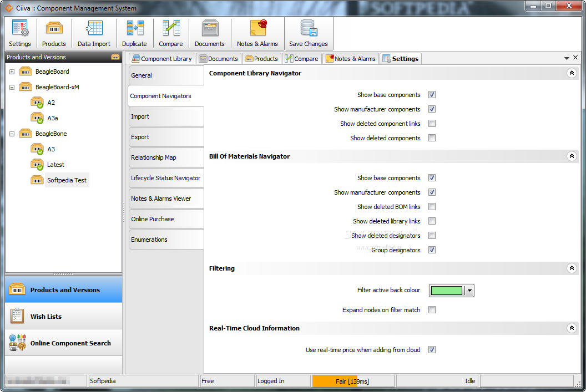Switch to the Notes & Alarms tab
This screenshot has height=392, width=586.
click(x=351, y=59)
